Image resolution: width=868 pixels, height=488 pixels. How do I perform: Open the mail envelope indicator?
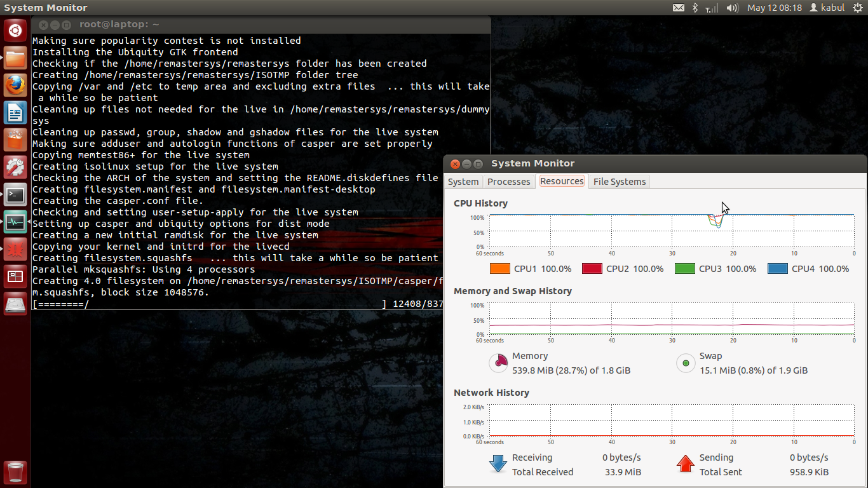click(679, 8)
